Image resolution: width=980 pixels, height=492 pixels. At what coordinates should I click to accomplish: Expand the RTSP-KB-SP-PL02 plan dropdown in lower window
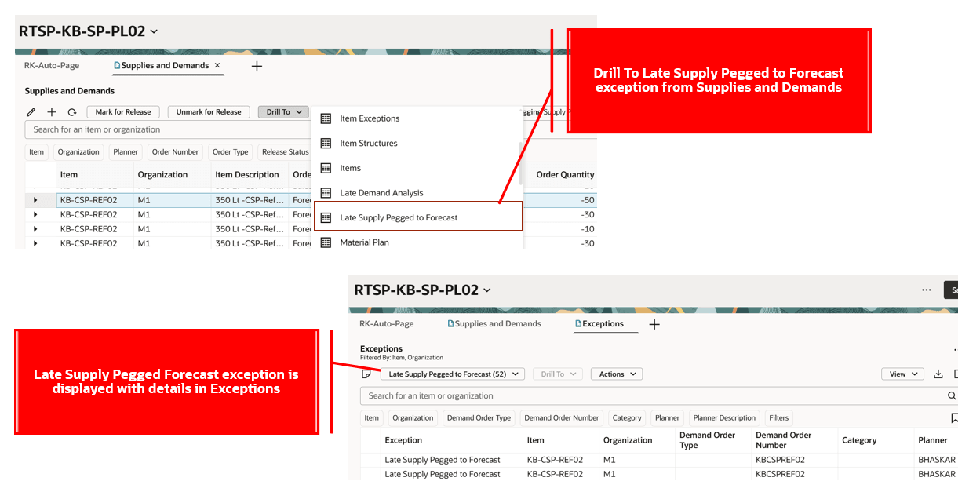point(487,290)
